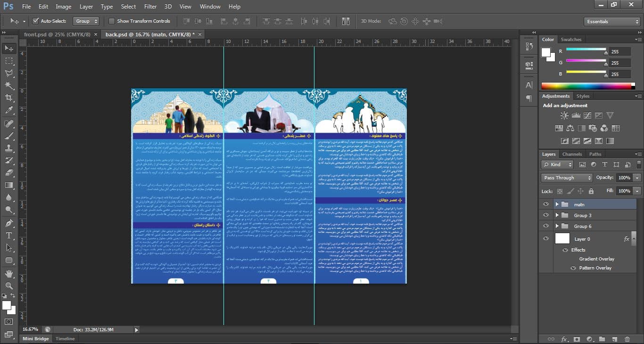Screen dimensions: 644x344
Task: Select the Eraser tool
Action: point(9,173)
